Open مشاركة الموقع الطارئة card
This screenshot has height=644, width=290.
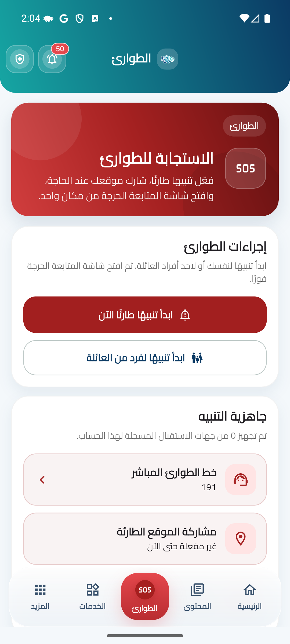click(x=145, y=539)
